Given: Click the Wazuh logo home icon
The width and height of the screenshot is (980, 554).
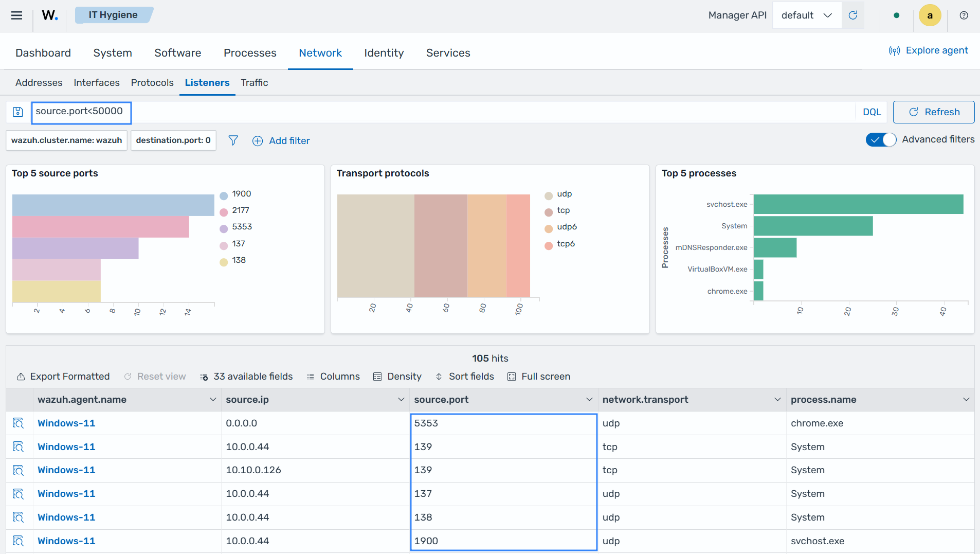Looking at the screenshot, I should (x=50, y=15).
